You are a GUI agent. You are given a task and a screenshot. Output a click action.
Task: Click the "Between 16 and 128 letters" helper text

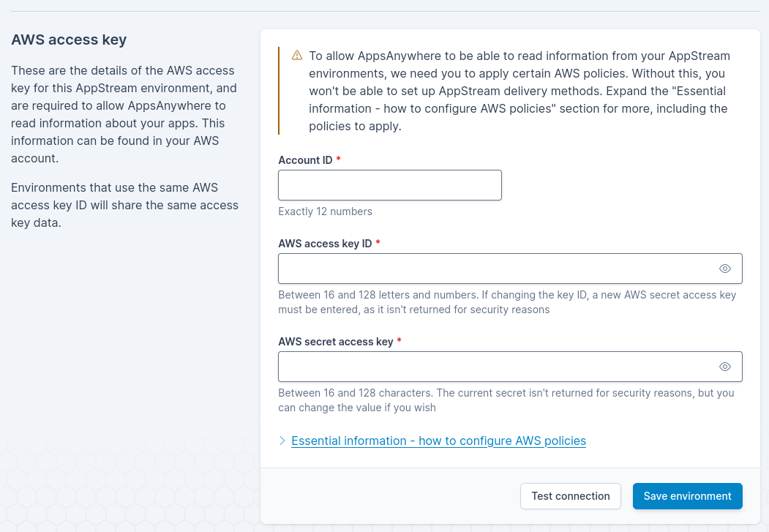pyautogui.click(x=506, y=302)
